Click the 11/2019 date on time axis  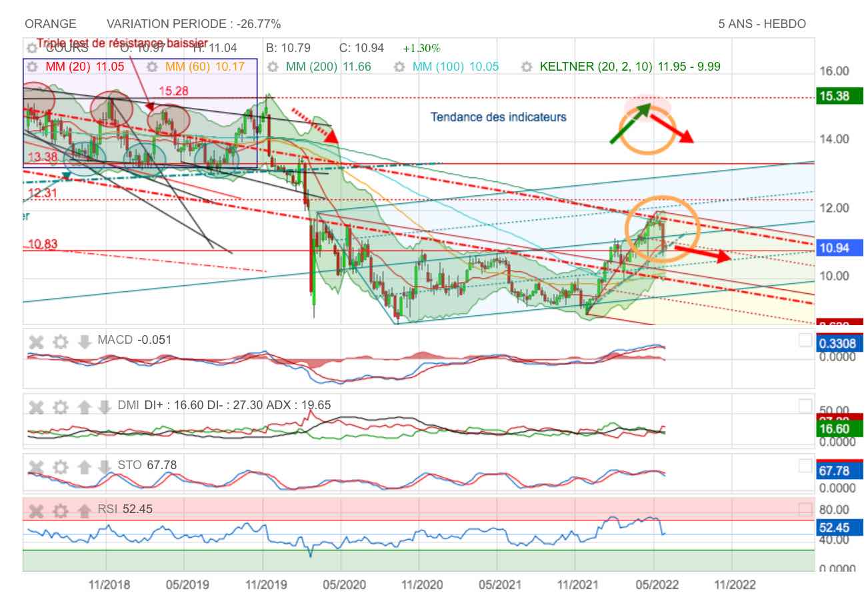[x=266, y=585]
